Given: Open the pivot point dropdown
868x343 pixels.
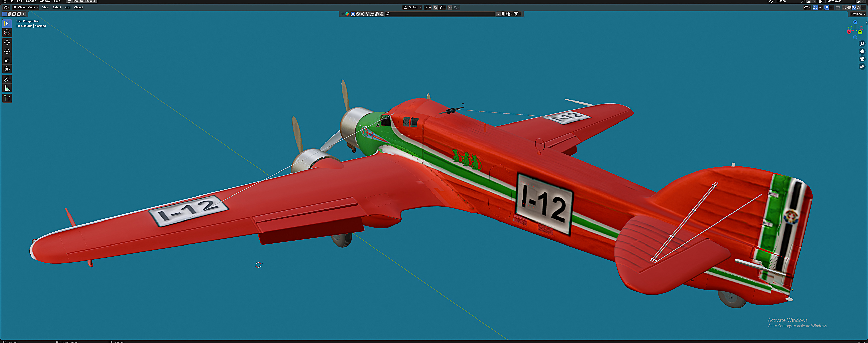Looking at the screenshot, I should pos(428,7).
